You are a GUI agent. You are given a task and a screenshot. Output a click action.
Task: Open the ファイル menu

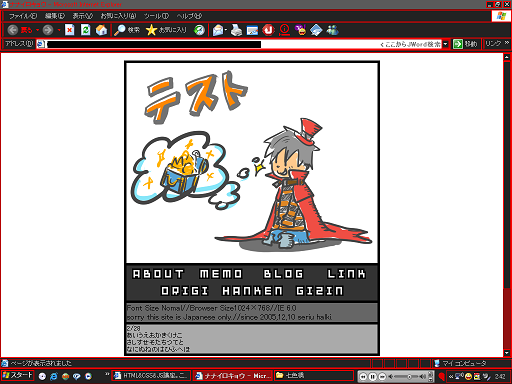[x=23, y=16]
